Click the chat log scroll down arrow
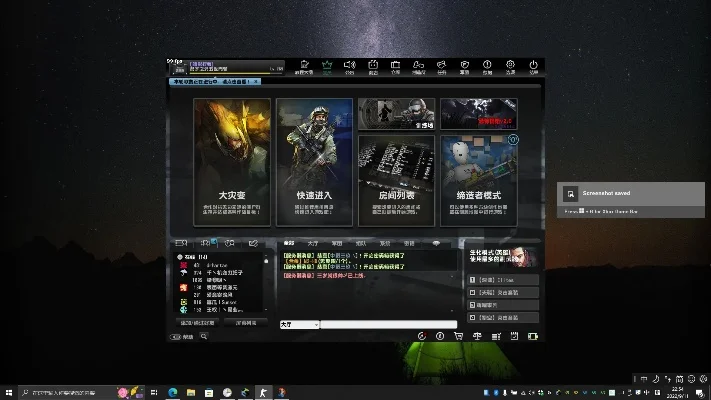This screenshot has width=711, height=400. [x=452, y=311]
